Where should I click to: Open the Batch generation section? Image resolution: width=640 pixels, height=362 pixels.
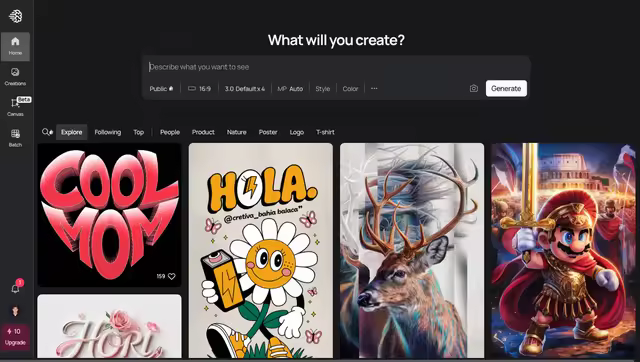tap(15, 138)
